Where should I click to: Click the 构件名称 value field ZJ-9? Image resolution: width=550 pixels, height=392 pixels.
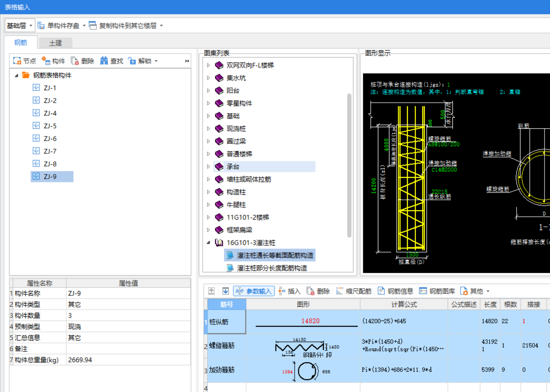[128, 293]
